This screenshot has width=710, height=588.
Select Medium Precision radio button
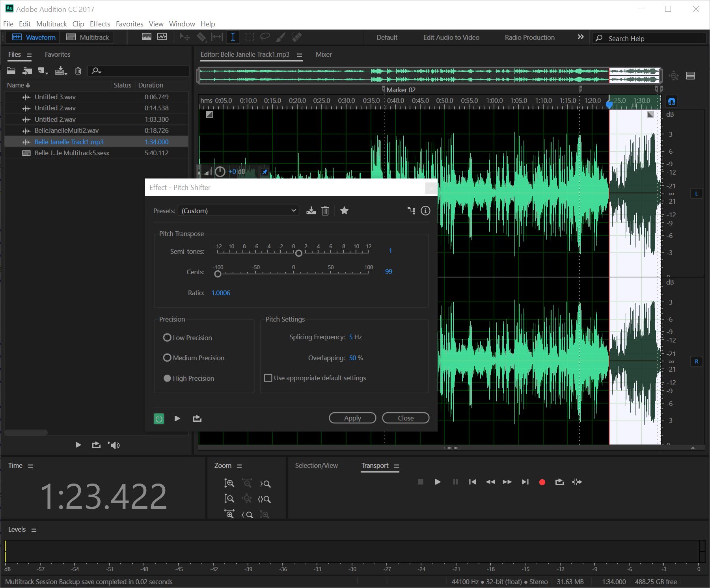[167, 358]
